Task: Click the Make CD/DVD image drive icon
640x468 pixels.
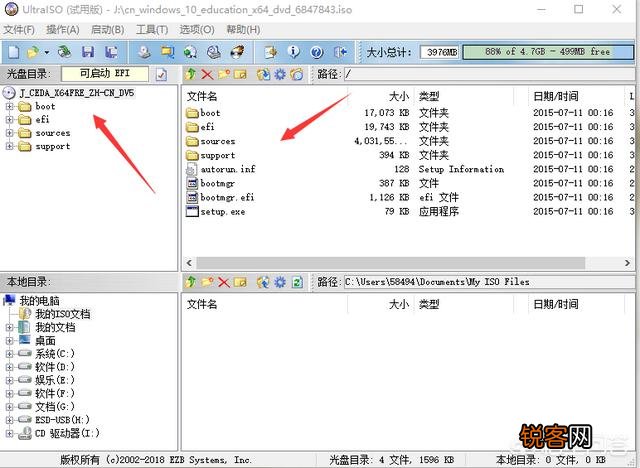Action: click(143, 52)
